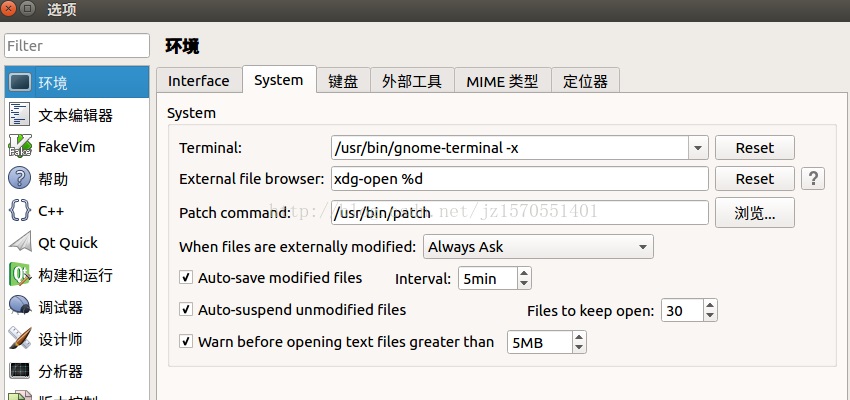Toggle Auto-suspend unmodified files checkbox
This screenshot has height=400, width=850.
pos(186,310)
